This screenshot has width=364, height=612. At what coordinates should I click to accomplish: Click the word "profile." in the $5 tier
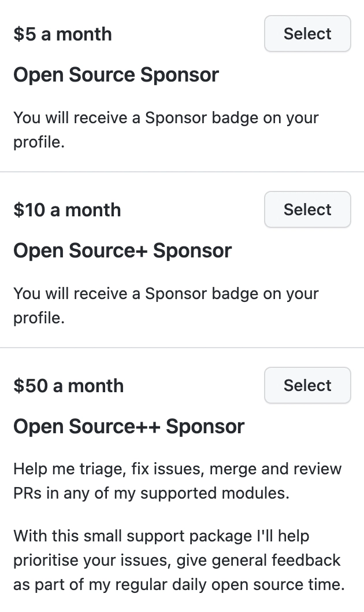point(39,142)
